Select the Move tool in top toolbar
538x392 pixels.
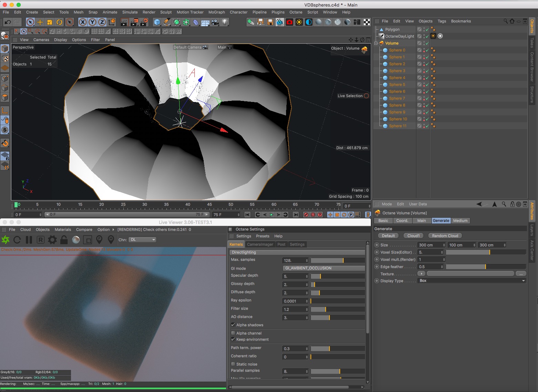[40, 22]
